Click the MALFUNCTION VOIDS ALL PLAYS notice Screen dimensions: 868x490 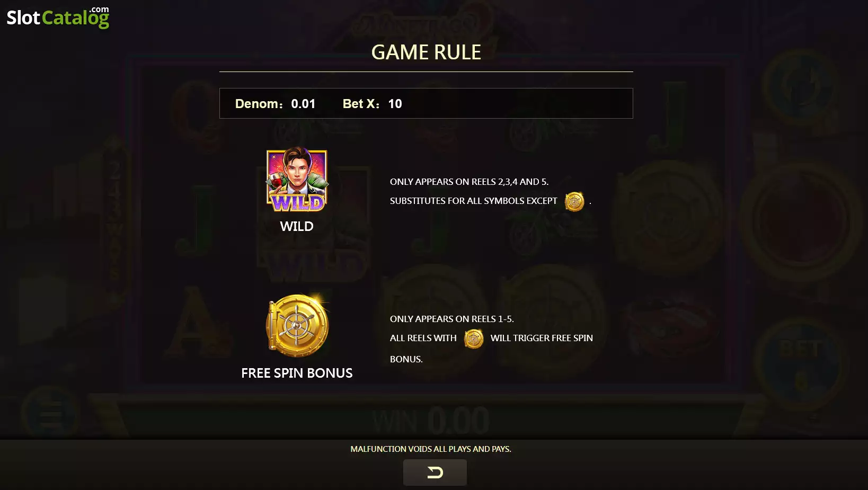coord(431,449)
